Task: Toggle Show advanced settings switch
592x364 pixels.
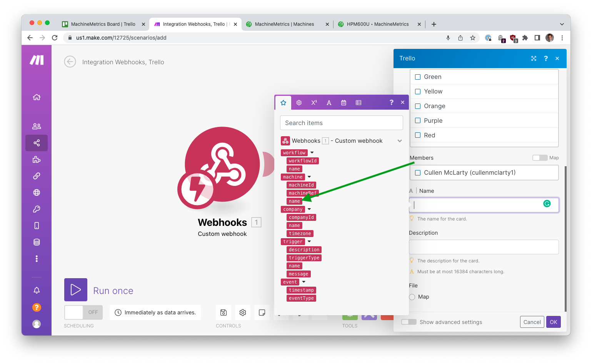Action: [x=409, y=322]
